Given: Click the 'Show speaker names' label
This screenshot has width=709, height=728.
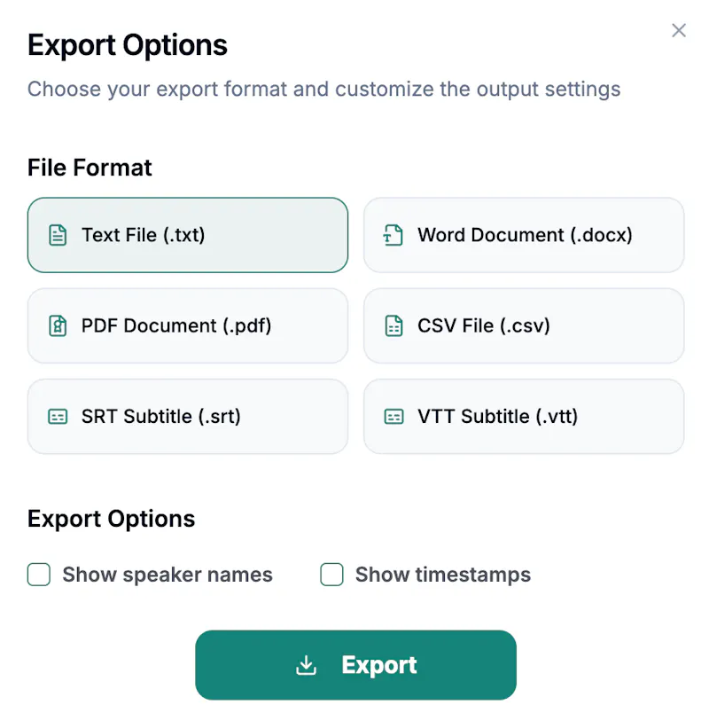Looking at the screenshot, I should click(x=168, y=575).
